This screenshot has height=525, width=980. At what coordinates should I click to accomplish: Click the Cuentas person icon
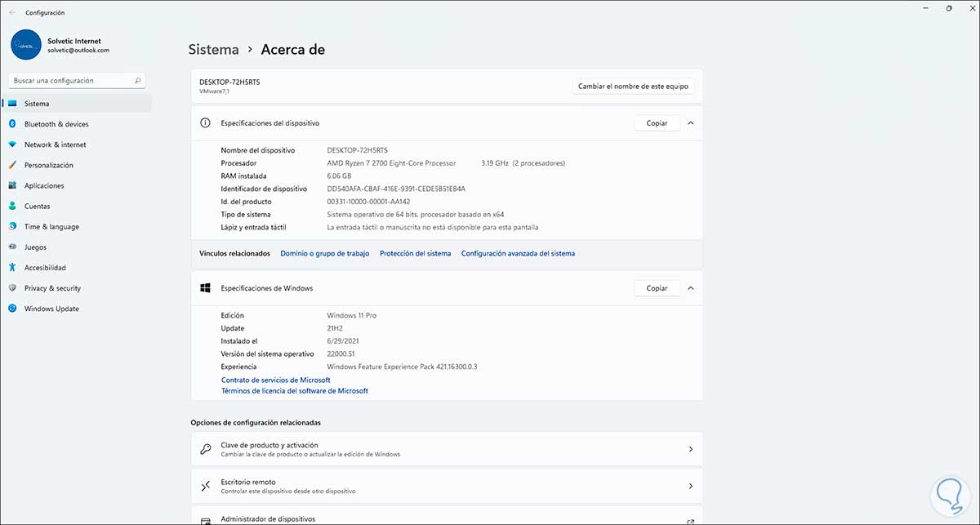point(13,207)
